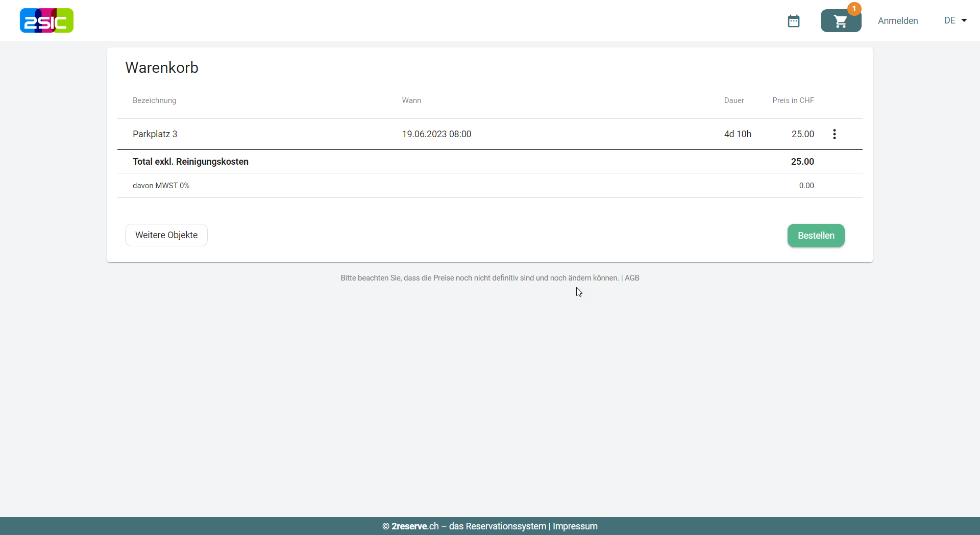Click the Dauer column header
The width and height of the screenshot is (980, 535).
coord(734,100)
